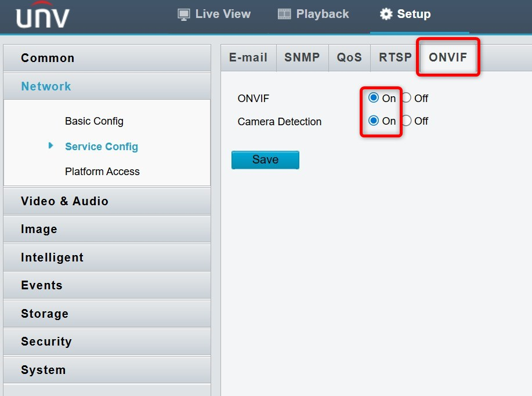
Task: Expand the Video & Audio section
Action: [x=107, y=201]
